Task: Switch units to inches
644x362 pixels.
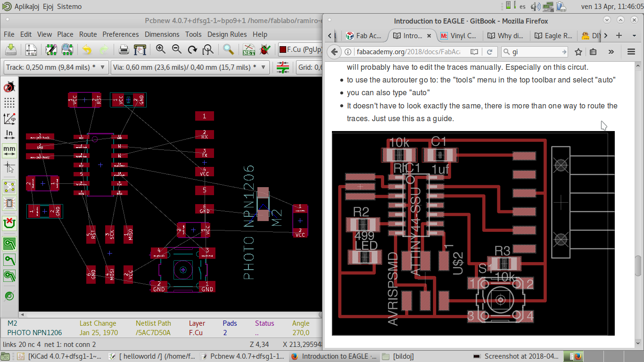Action: [x=9, y=134]
